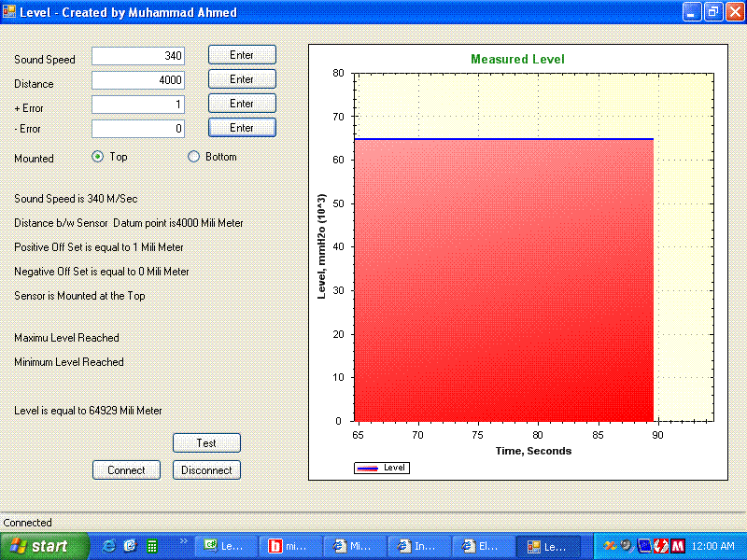Switch to the 'In...' taskbar item

tap(419, 546)
